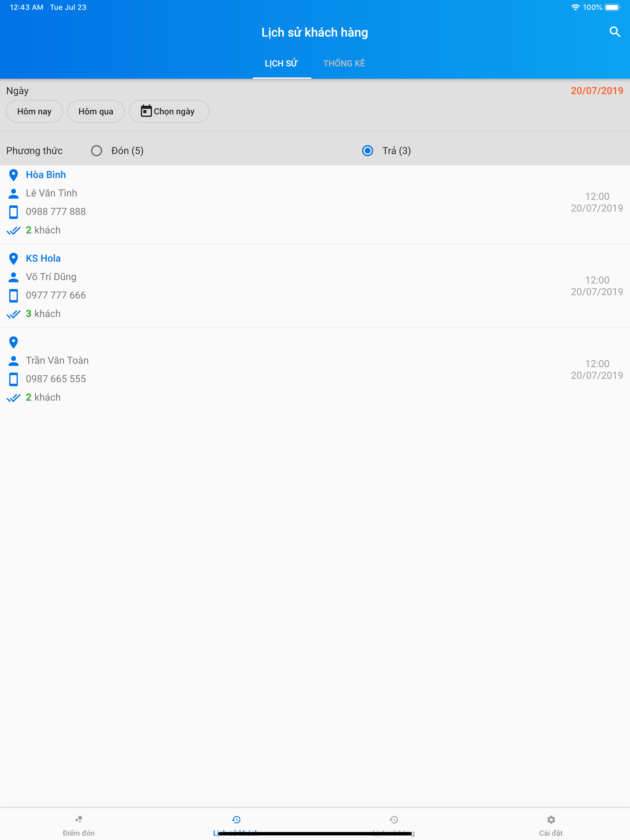Click phone number 0977 777 666
This screenshot has height=840, width=630.
(x=56, y=295)
